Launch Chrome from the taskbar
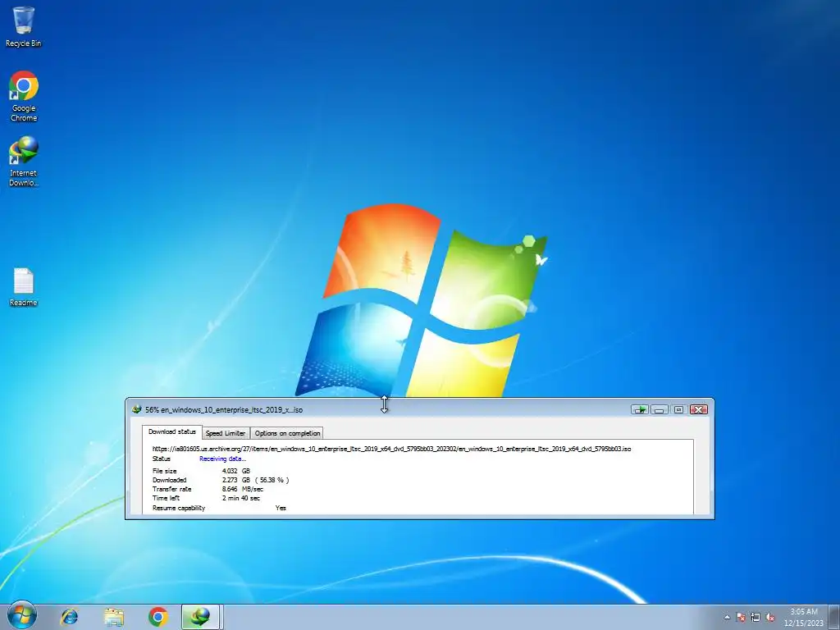This screenshot has height=630, width=840. (x=158, y=617)
